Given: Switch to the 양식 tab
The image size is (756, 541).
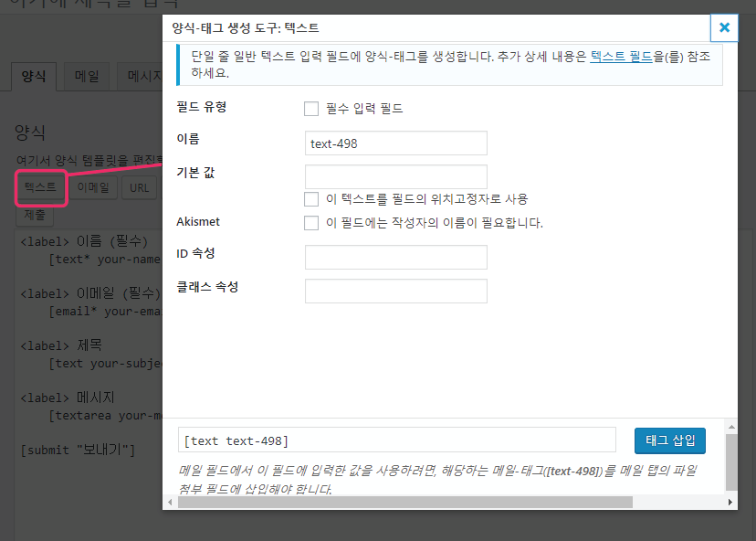Looking at the screenshot, I should [x=34, y=76].
